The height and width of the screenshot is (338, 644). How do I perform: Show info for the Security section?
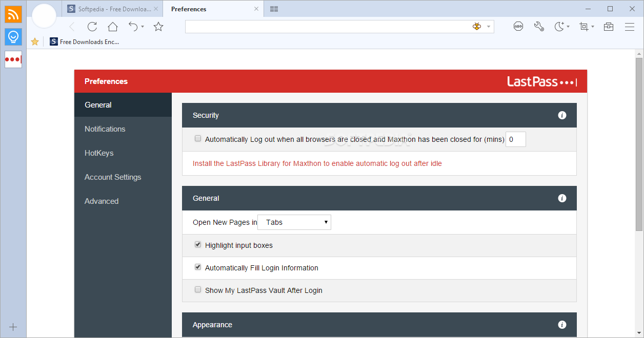pos(562,115)
